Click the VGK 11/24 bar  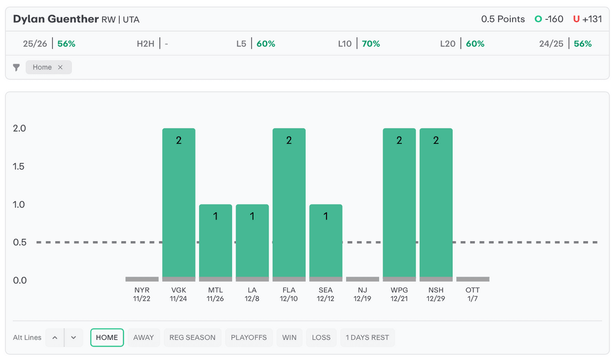[x=179, y=205]
